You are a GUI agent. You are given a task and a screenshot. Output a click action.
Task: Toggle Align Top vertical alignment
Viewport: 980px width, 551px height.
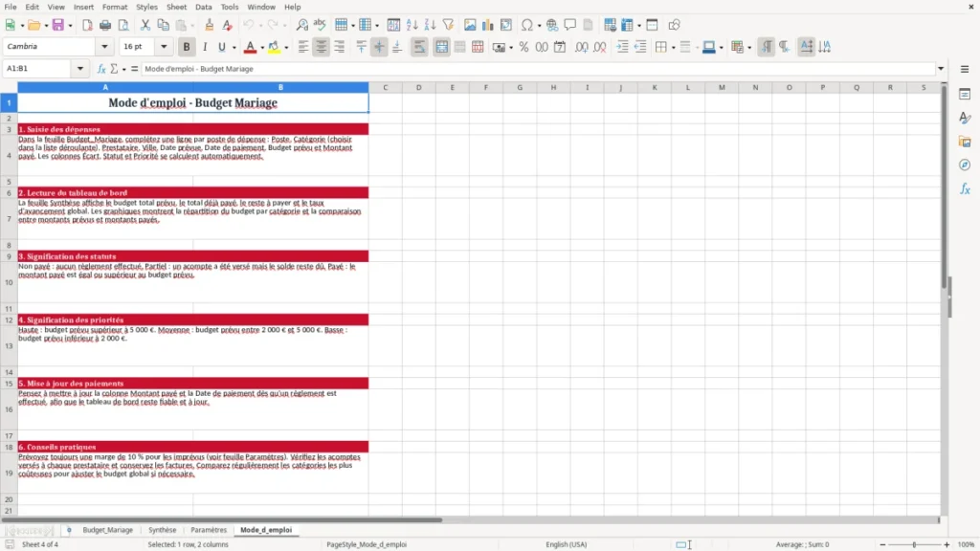361,47
